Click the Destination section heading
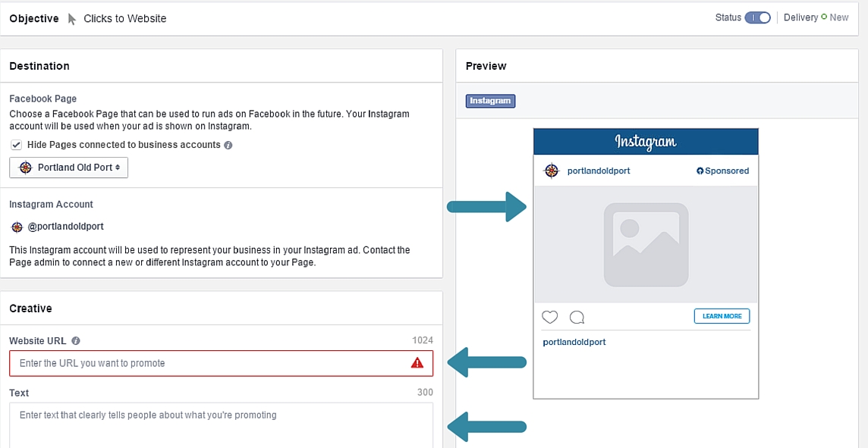 (x=39, y=66)
